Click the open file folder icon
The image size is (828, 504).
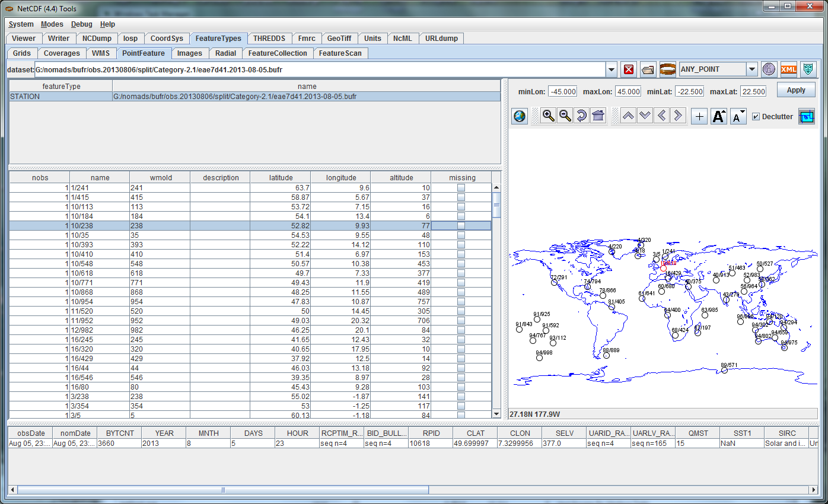(x=648, y=69)
